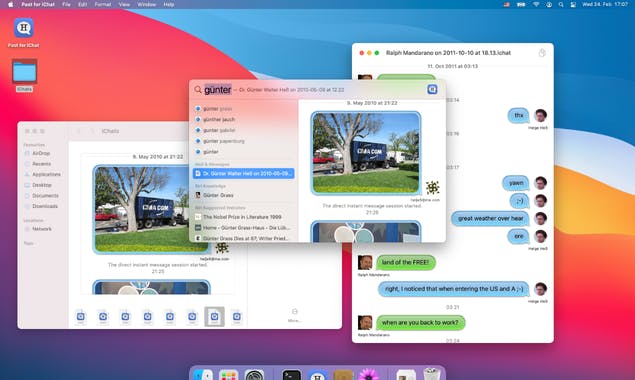This screenshot has width=635, height=380.
Task: Open the Wi-Fi menu bar icon
Action: click(536, 4)
